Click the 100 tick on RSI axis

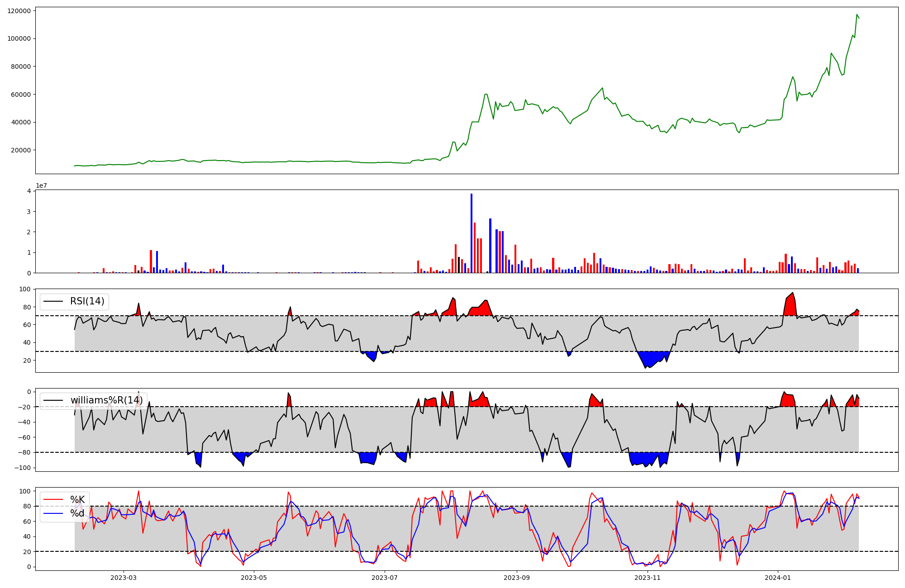tap(25, 289)
